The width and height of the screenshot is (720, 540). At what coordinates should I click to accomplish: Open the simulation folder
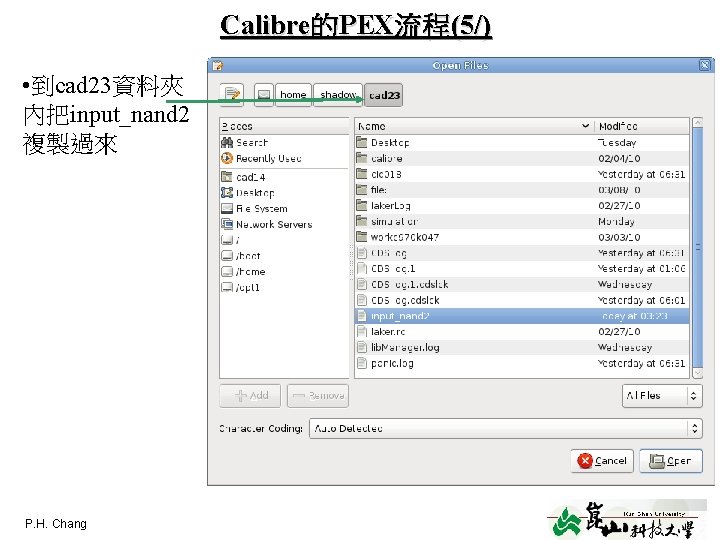coord(522,222)
